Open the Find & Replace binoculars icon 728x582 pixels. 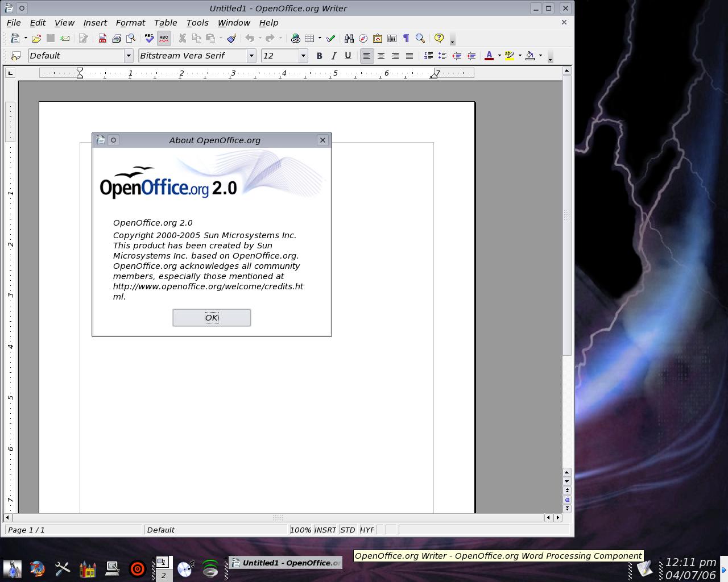(x=349, y=39)
